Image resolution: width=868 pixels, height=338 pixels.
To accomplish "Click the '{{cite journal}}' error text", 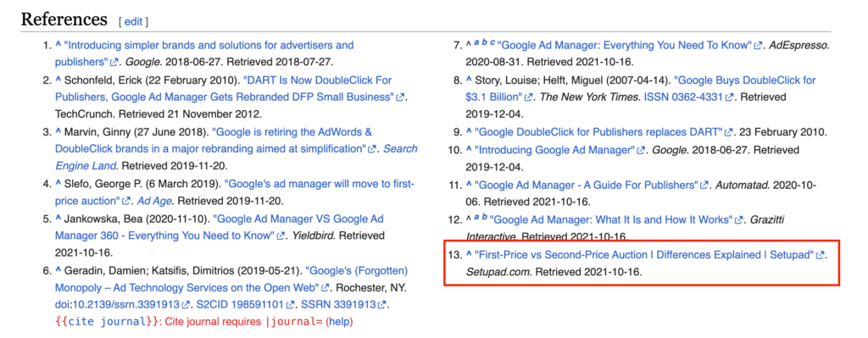I will pos(106,321).
